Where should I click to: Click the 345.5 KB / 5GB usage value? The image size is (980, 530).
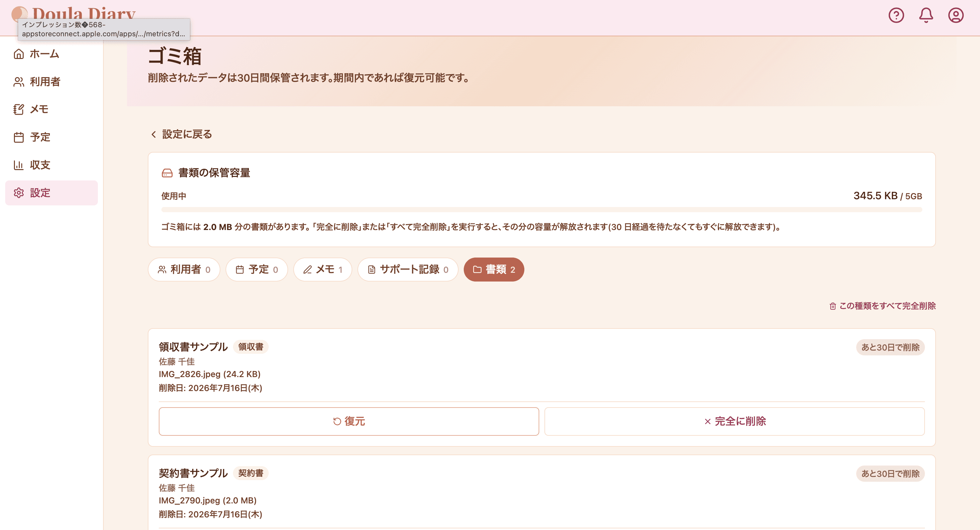point(888,196)
